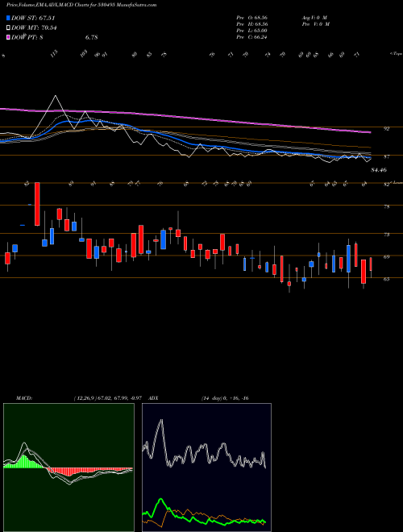
Task: Select the 'Pre O: 68.56' value
Action: [x=251, y=17]
